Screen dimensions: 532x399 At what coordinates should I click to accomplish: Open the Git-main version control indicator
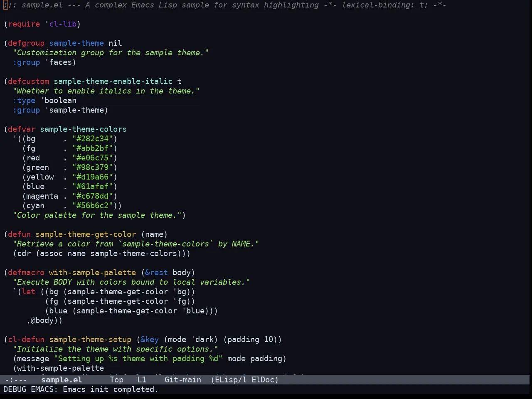183,379
